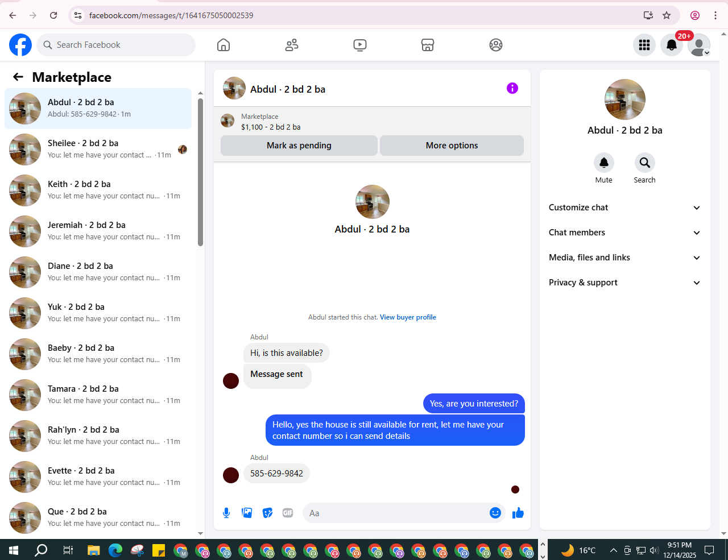The image size is (728, 560).
Task: Go back in the browser
Action: click(x=13, y=15)
